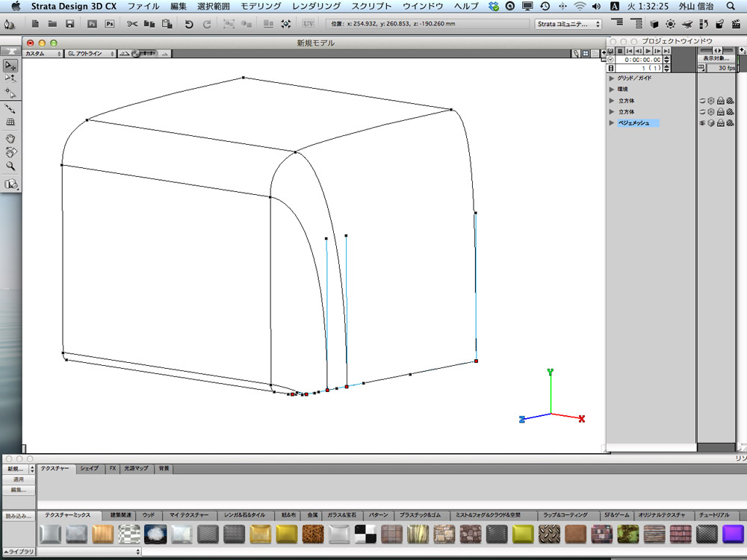
Task: Select the object move tool in the tool palette
Action: pyautogui.click(x=10, y=65)
